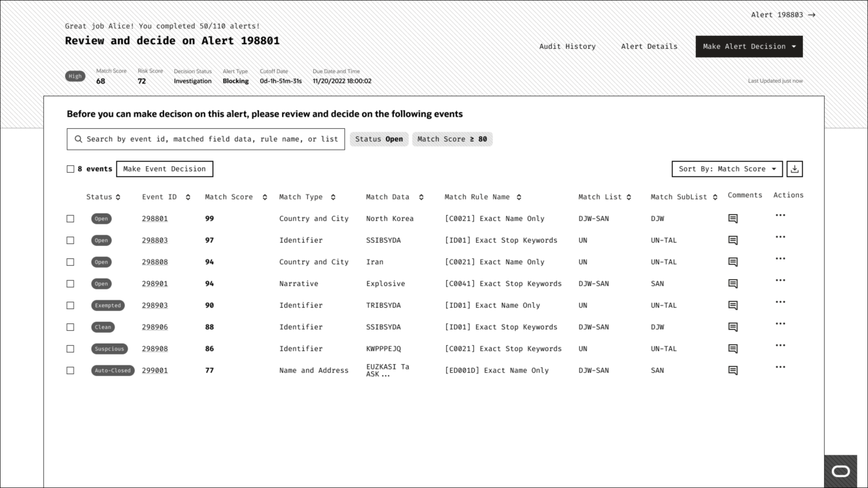Select all 8 events checkbox
The image size is (868, 488).
point(71,169)
